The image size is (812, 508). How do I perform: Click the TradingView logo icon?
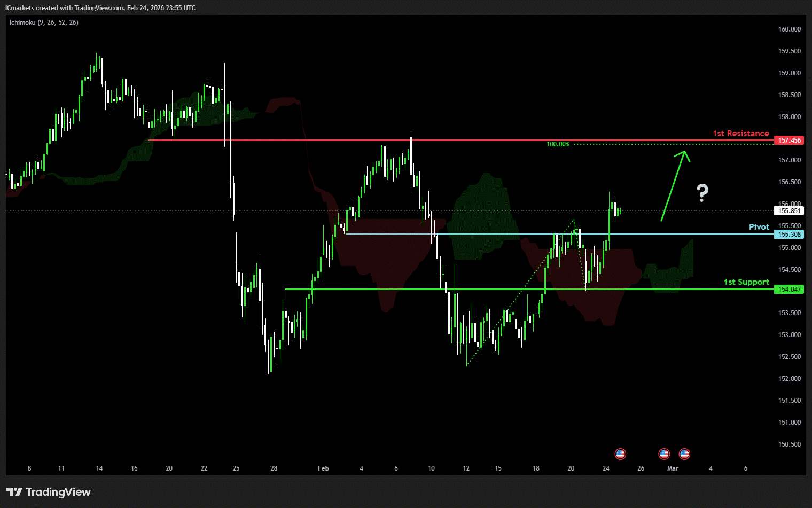(14, 492)
